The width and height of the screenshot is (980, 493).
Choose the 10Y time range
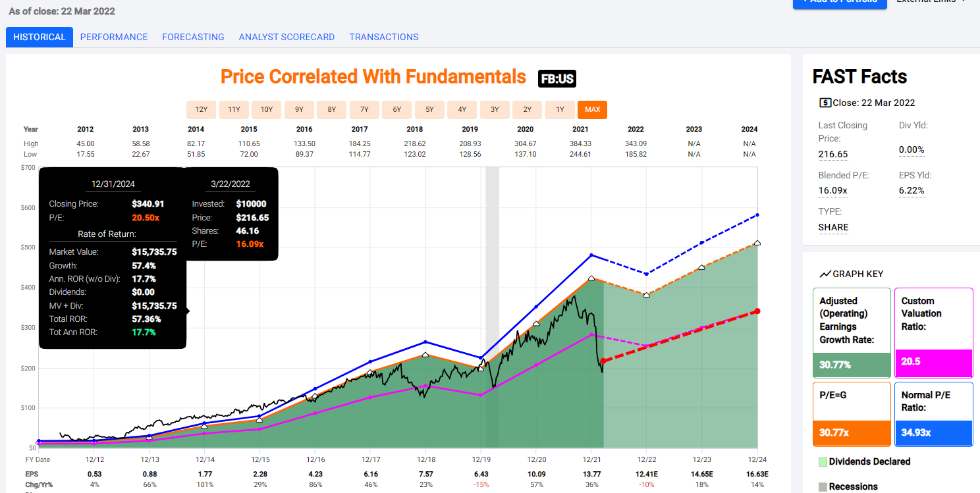(x=266, y=109)
